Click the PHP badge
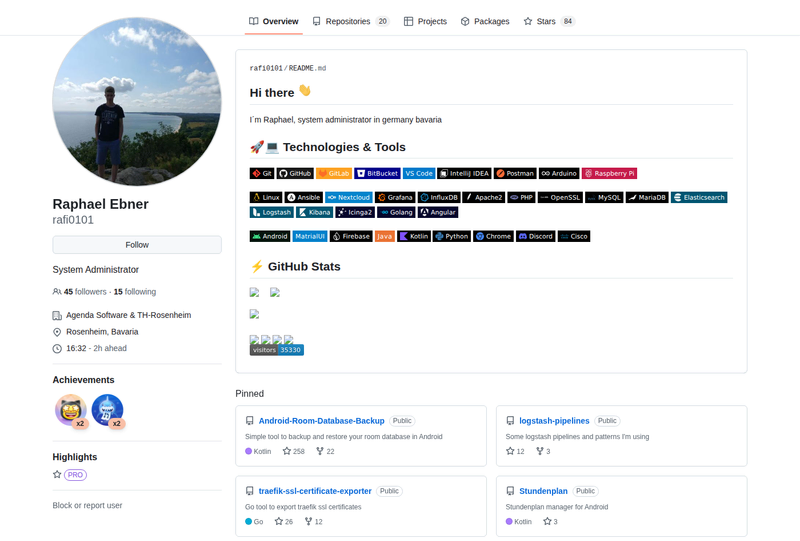 click(x=521, y=198)
